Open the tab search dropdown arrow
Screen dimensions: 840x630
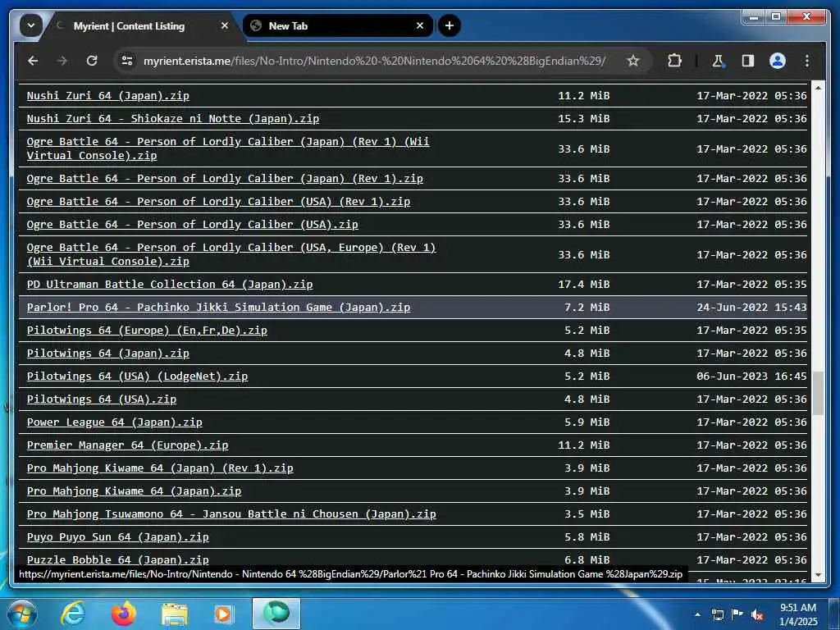click(x=31, y=25)
